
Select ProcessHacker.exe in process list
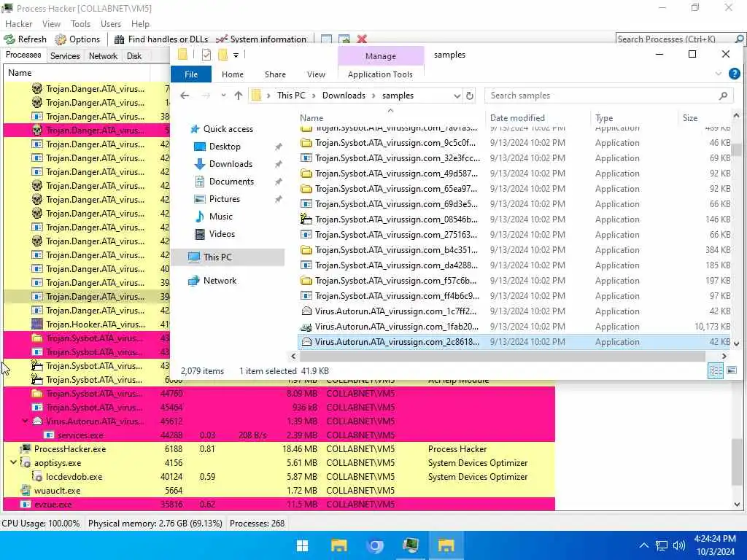point(279,448)
